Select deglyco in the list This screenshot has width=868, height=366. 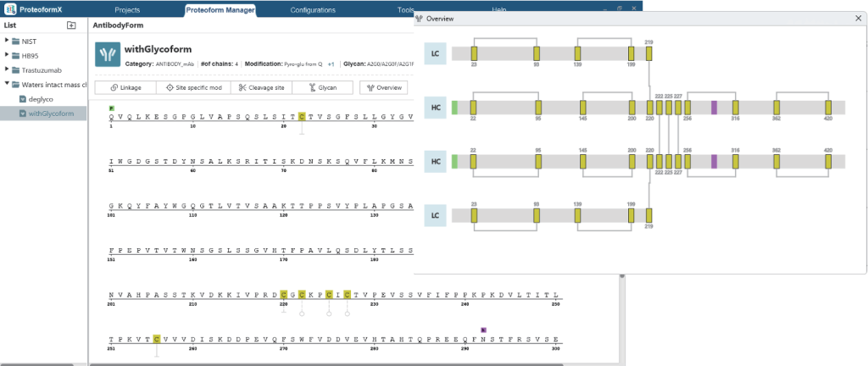(40, 98)
